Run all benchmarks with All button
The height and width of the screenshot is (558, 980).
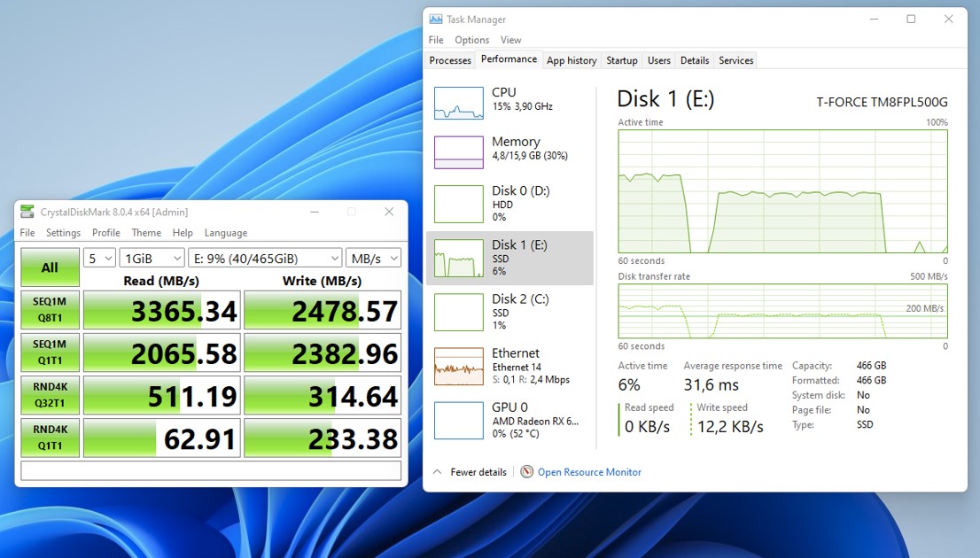pos(50,267)
